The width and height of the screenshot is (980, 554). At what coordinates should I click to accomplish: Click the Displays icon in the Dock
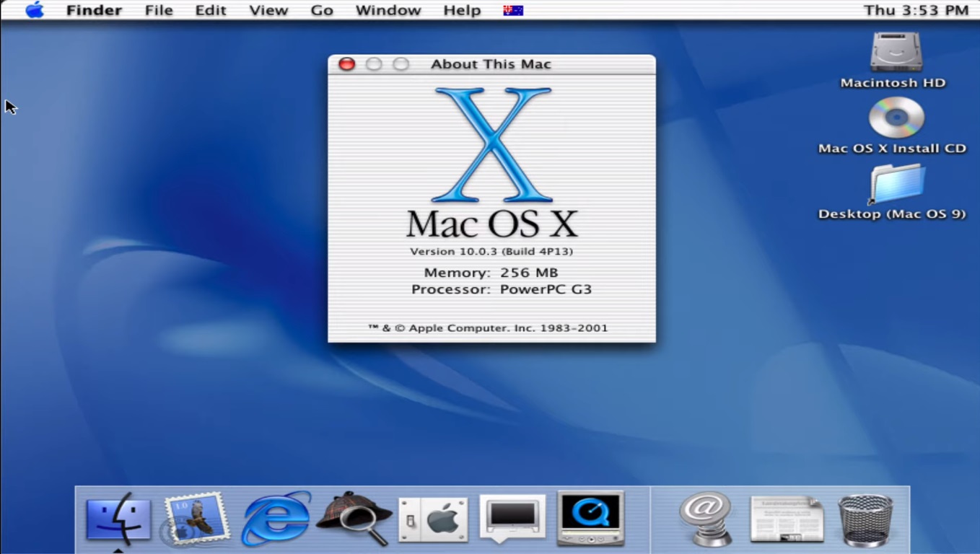(512, 518)
